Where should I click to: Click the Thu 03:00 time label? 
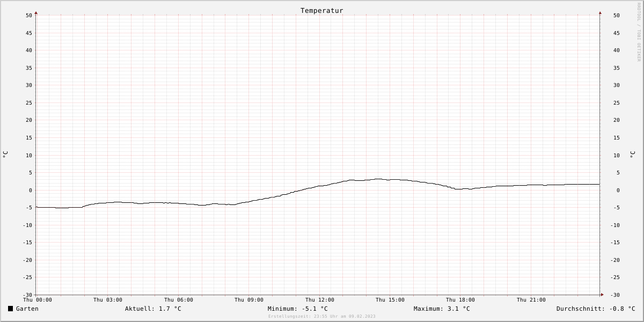[x=108, y=300]
